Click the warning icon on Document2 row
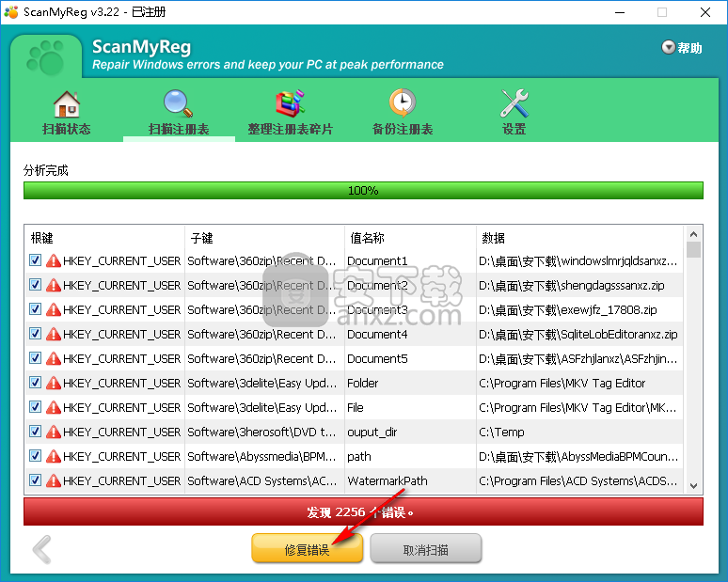728x582 pixels. click(x=54, y=285)
